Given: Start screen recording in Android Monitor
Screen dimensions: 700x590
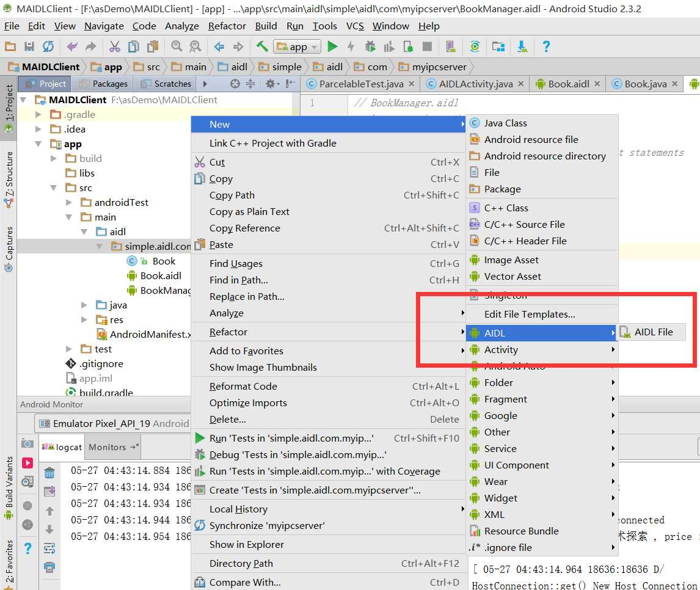Looking at the screenshot, I should (27, 463).
